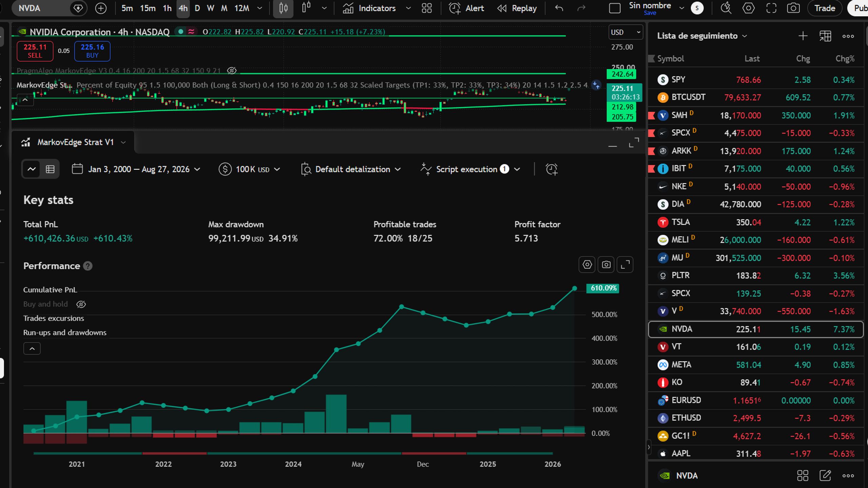
Task: Click the 225.11 SELL button
Action: click(35, 51)
